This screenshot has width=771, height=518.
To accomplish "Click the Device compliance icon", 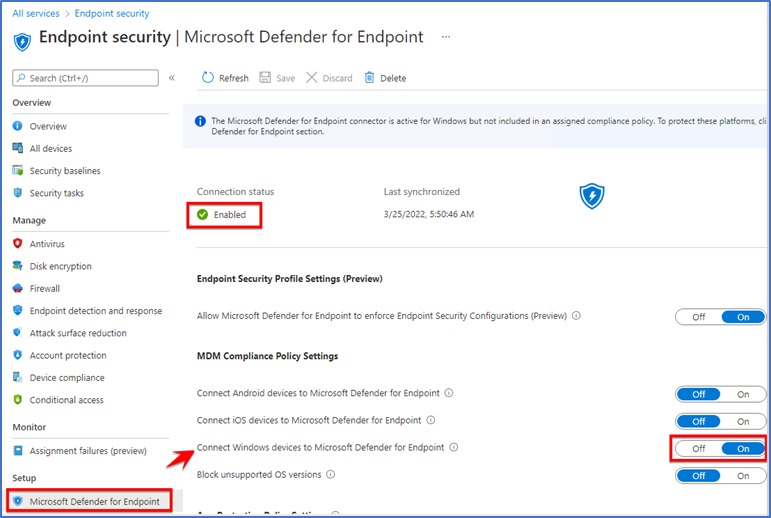I will 18,377.
